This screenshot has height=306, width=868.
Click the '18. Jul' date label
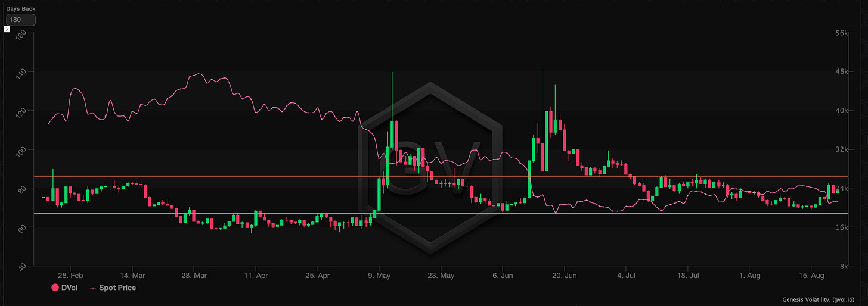coord(688,276)
